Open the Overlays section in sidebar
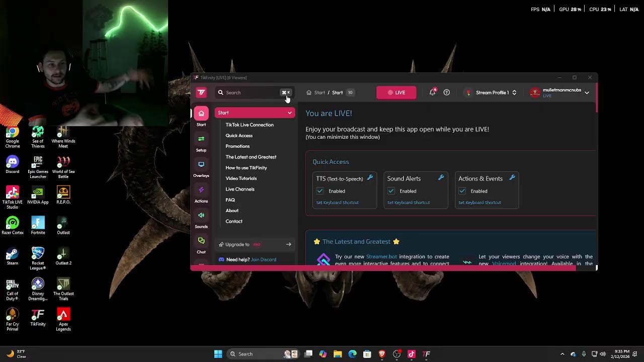 [201, 168]
